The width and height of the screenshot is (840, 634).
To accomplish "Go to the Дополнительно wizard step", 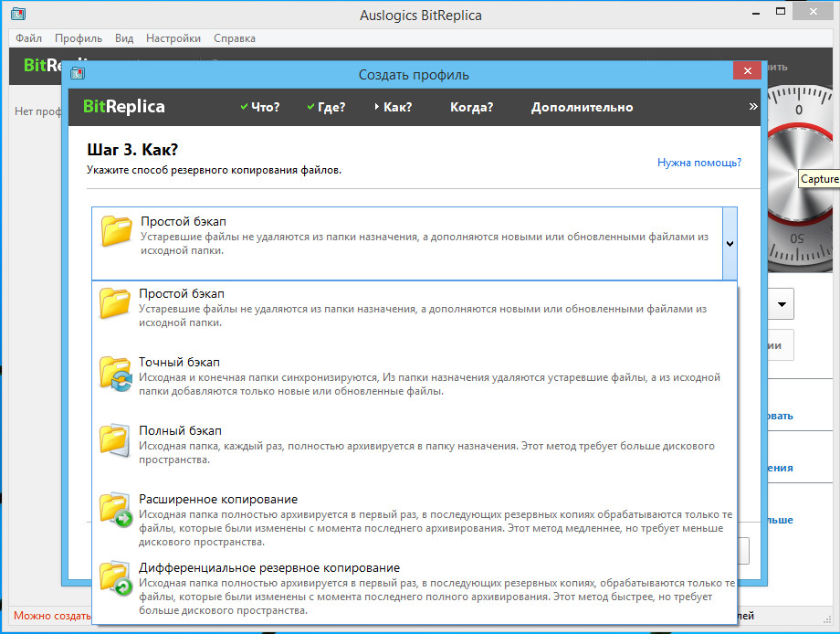I will 582,107.
